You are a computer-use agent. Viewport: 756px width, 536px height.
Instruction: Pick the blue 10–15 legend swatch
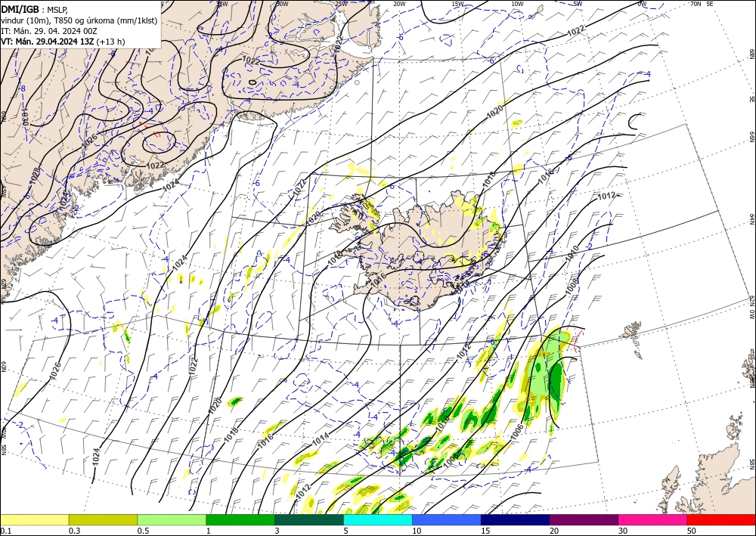(447, 519)
